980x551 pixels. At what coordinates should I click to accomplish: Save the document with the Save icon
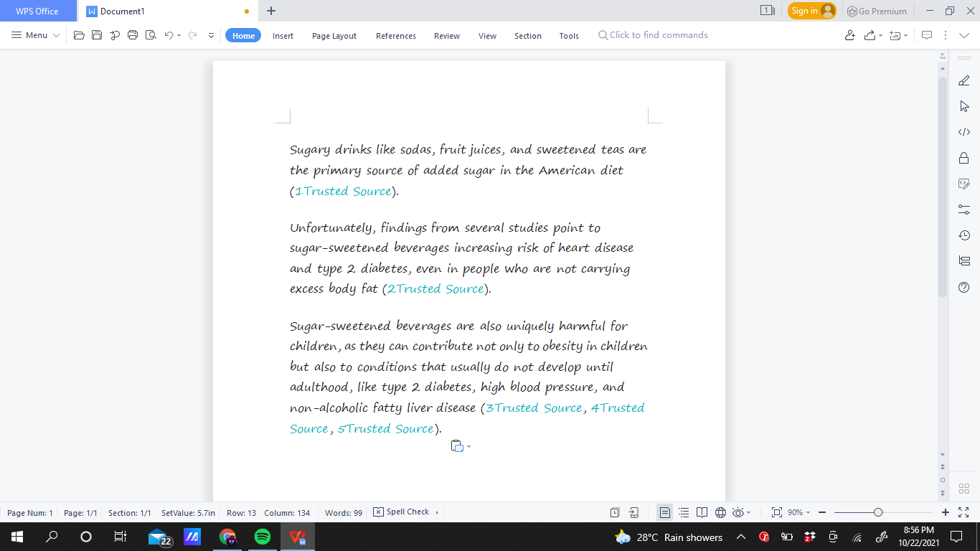coord(96,35)
